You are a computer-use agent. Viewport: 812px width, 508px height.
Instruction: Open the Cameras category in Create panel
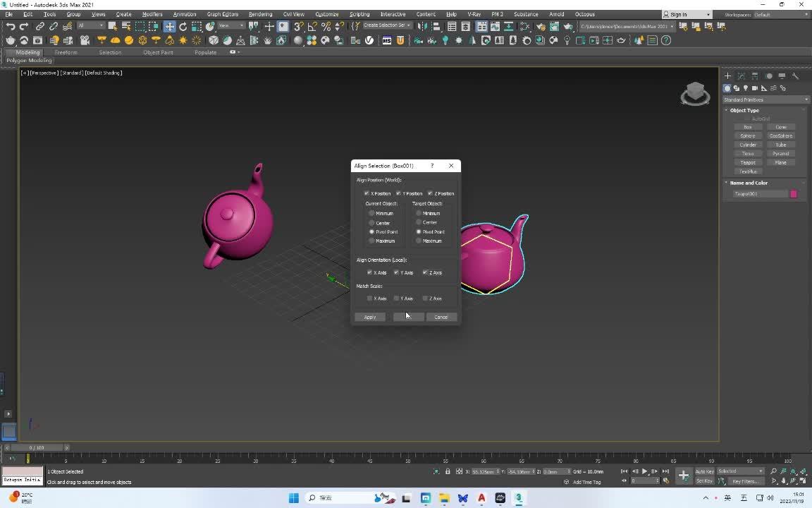755,88
